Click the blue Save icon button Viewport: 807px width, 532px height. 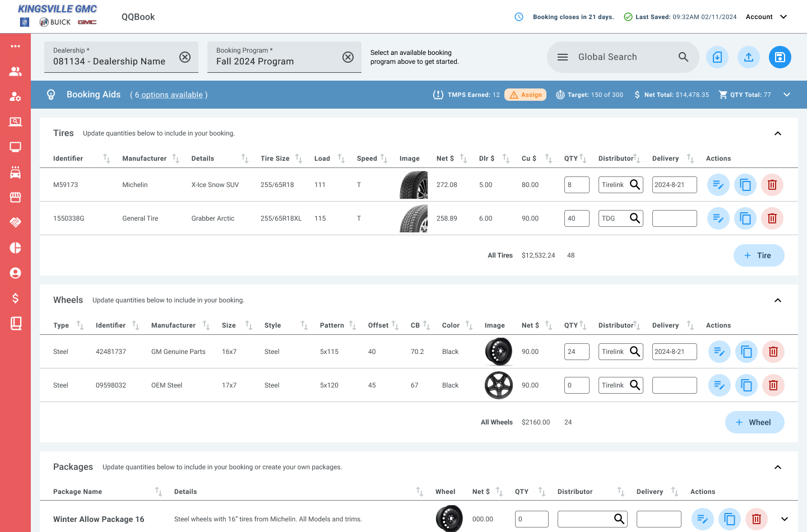pos(780,57)
